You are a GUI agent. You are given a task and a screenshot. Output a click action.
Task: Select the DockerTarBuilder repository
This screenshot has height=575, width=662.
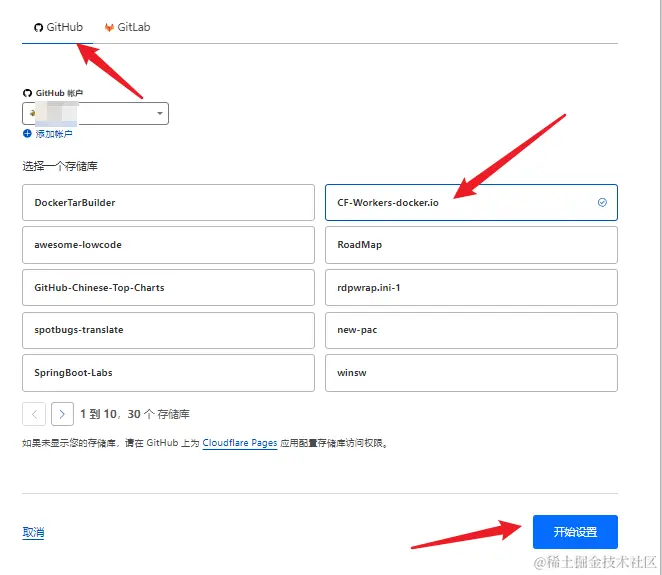point(168,203)
